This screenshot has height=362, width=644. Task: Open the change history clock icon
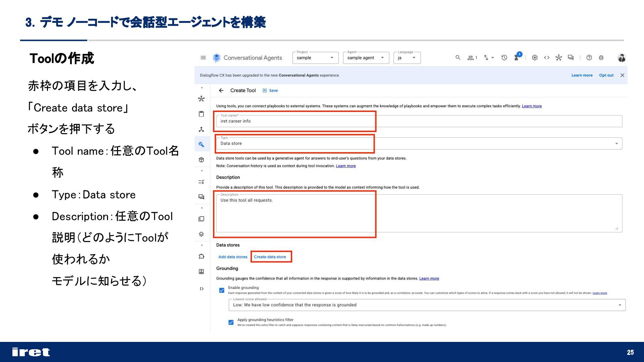click(x=504, y=58)
